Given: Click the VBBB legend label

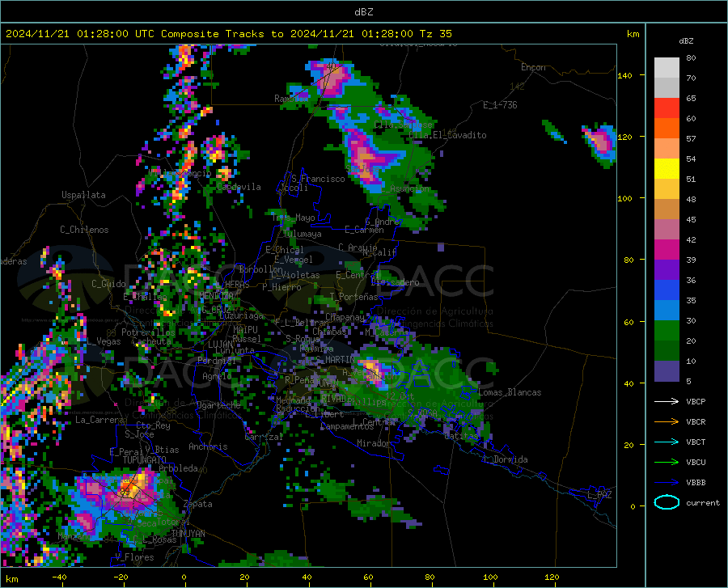Looking at the screenshot, I should click(696, 483).
